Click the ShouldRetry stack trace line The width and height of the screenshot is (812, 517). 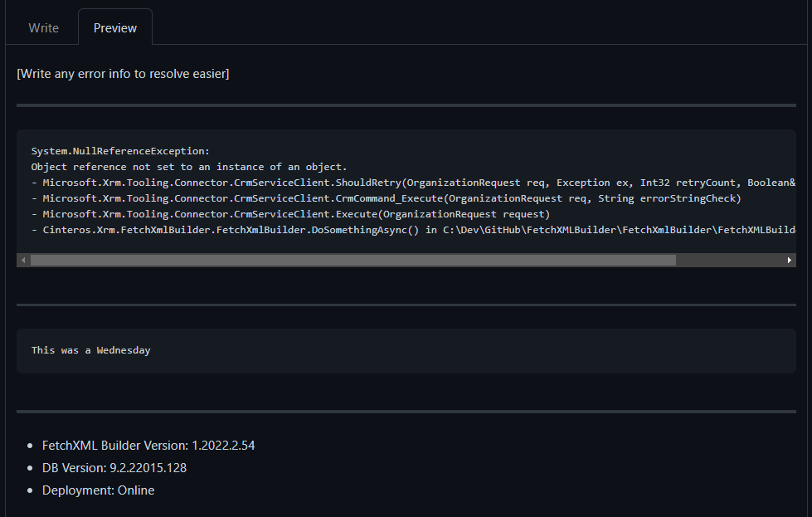point(413,183)
